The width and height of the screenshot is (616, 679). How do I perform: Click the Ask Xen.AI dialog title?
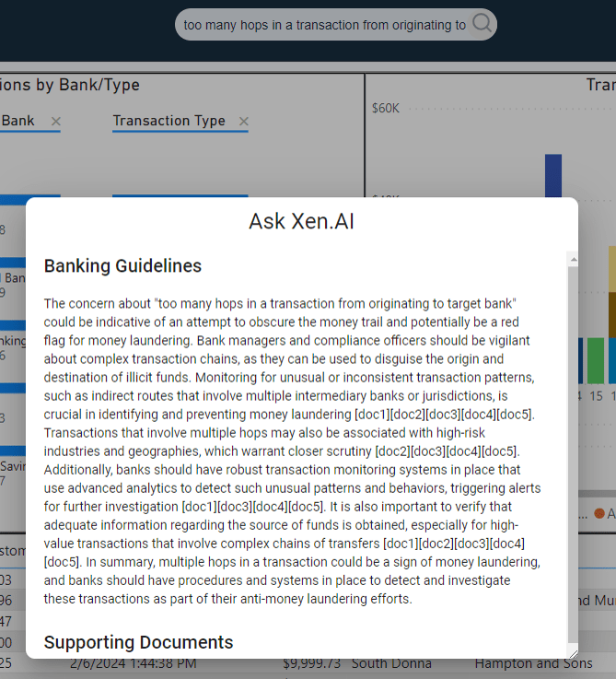point(302,221)
